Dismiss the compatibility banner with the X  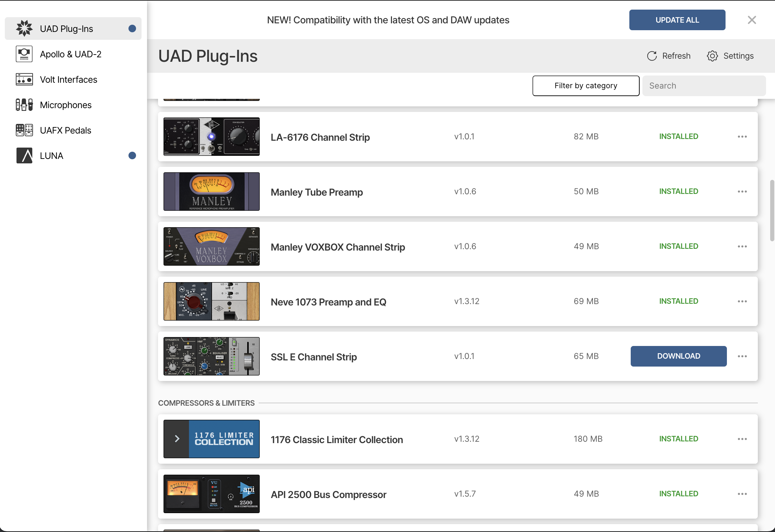tap(752, 20)
